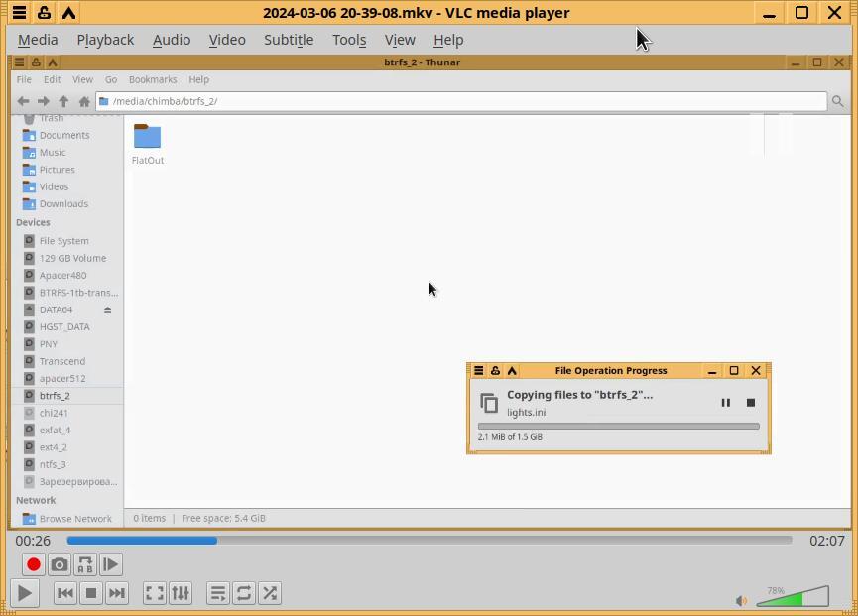Viewport: 858px width, 616px height.
Task: Click Thunar search magnifier icon
Action: pyautogui.click(x=837, y=101)
